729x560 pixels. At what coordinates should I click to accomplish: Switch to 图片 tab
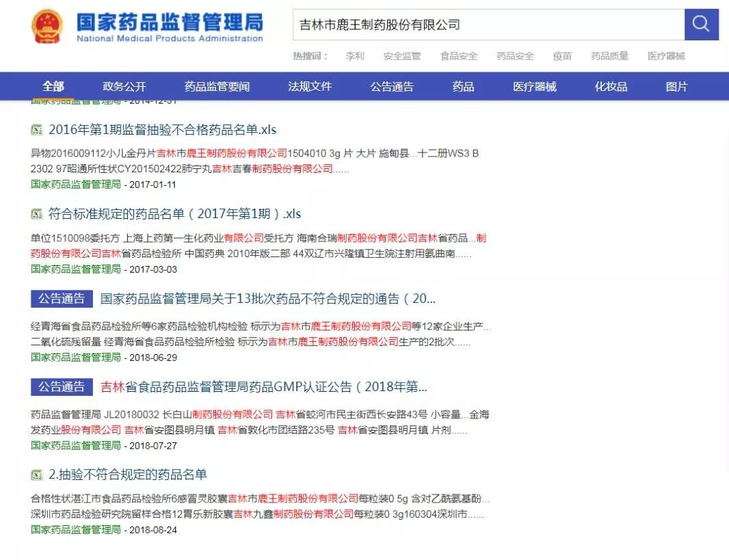pyautogui.click(x=676, y=86)
